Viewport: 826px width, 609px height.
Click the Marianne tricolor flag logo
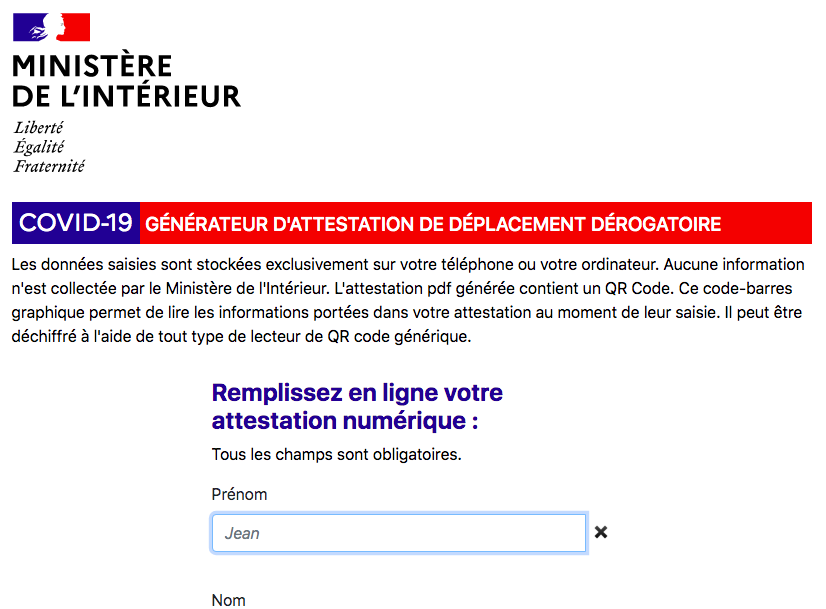tap(52, 27)
